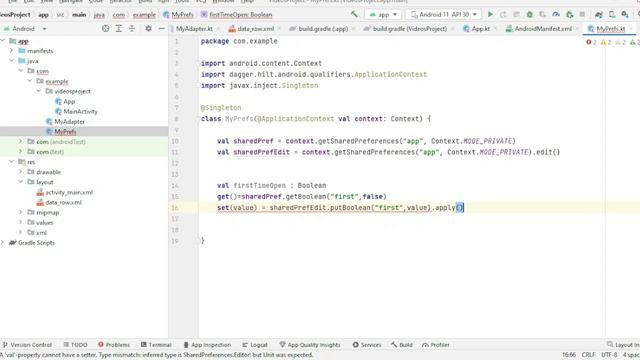
Task: Open TODO tool window
Action: tap(76, 345)
